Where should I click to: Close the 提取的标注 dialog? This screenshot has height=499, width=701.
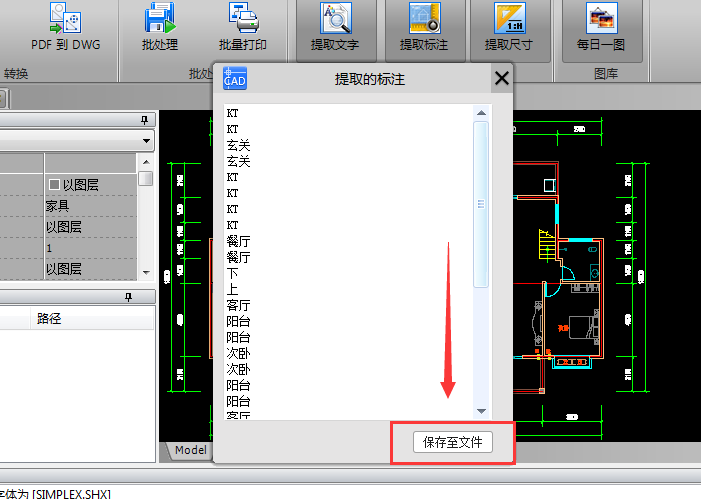tap(501, 79)
